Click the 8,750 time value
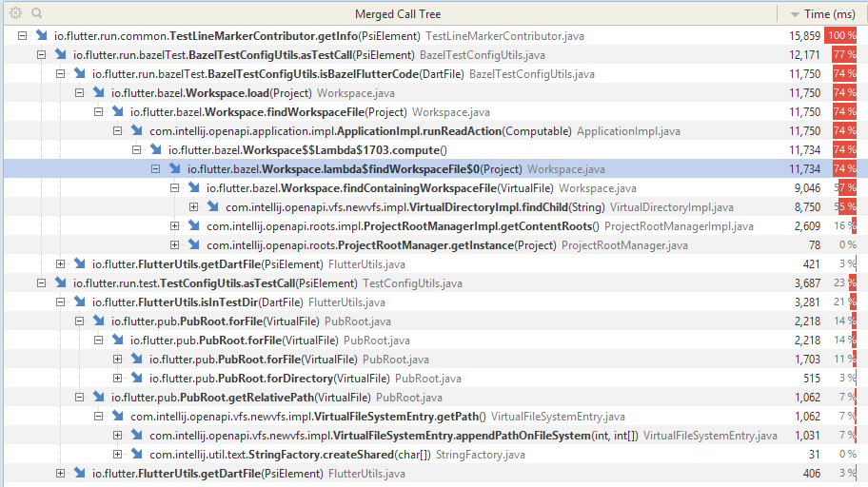This screenshot has height=487, width=868. coord(807,207)
